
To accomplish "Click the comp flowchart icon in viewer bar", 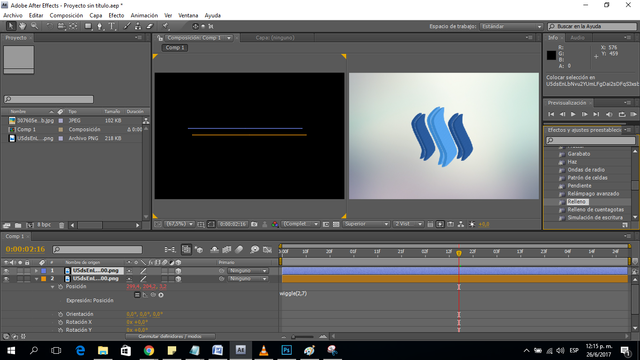I will pos(461,224).
